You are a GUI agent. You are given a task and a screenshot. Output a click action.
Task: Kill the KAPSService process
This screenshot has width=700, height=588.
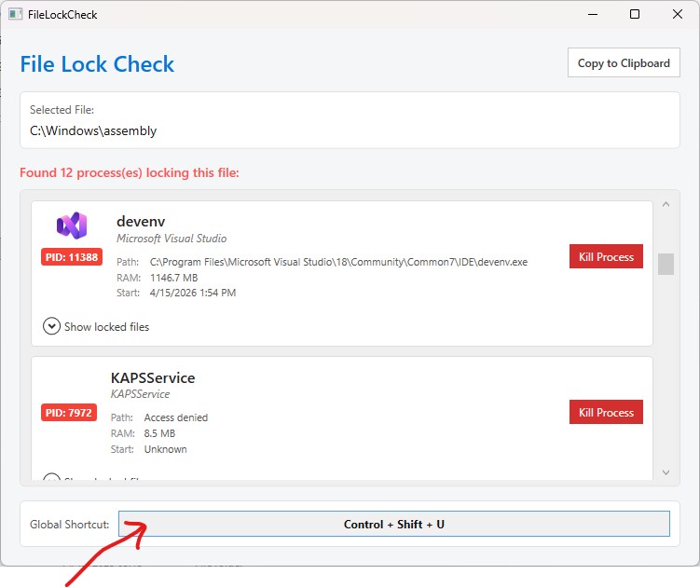pos(606,413)
